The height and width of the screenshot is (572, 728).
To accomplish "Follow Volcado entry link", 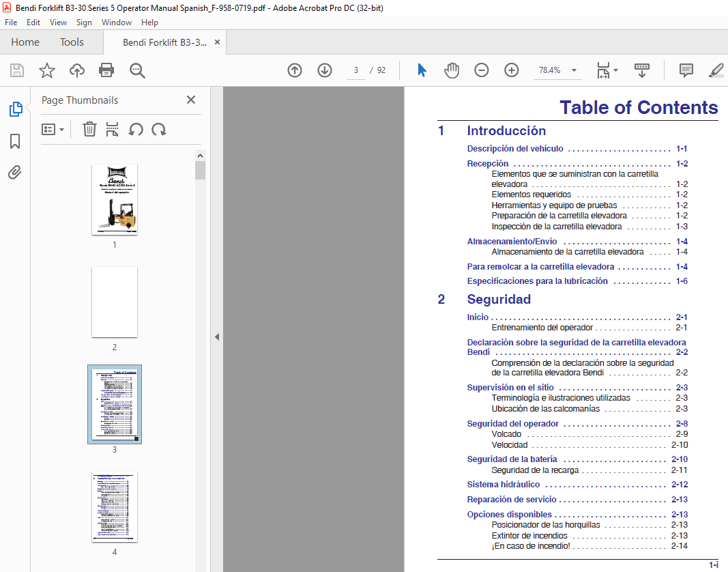I will (x=506, y=434).
